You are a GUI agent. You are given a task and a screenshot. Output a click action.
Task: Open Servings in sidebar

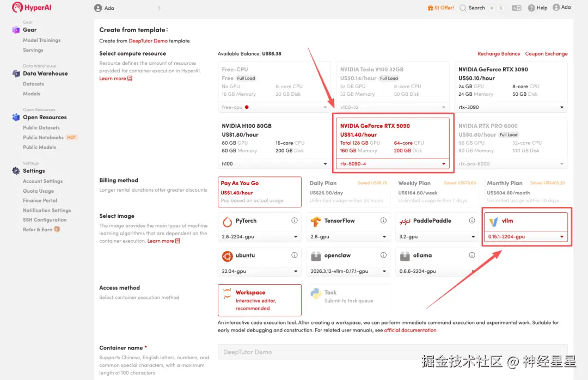pos(33,50)
